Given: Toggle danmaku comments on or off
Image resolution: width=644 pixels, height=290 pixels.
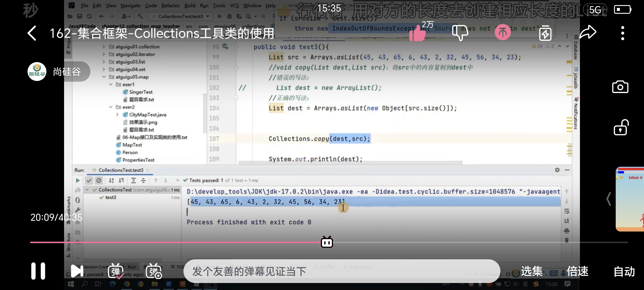Looking at the screenshot, I should click(116, 271).
